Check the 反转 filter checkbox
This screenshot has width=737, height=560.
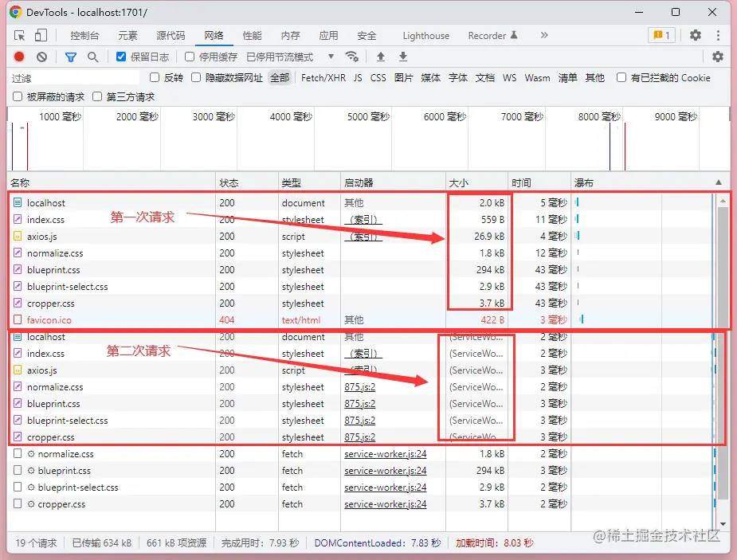coord(155,77)
